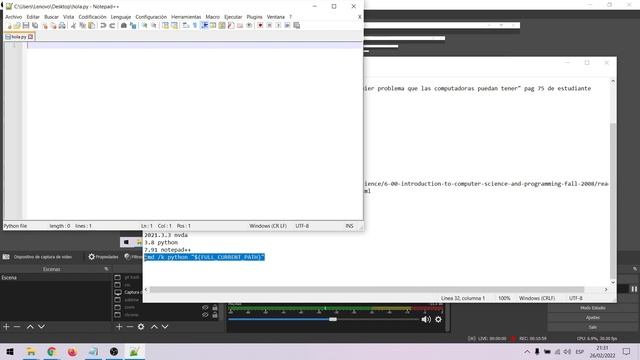
Task: Add a scene with the OBS Escenas plus icon
Action: point(6,327)
